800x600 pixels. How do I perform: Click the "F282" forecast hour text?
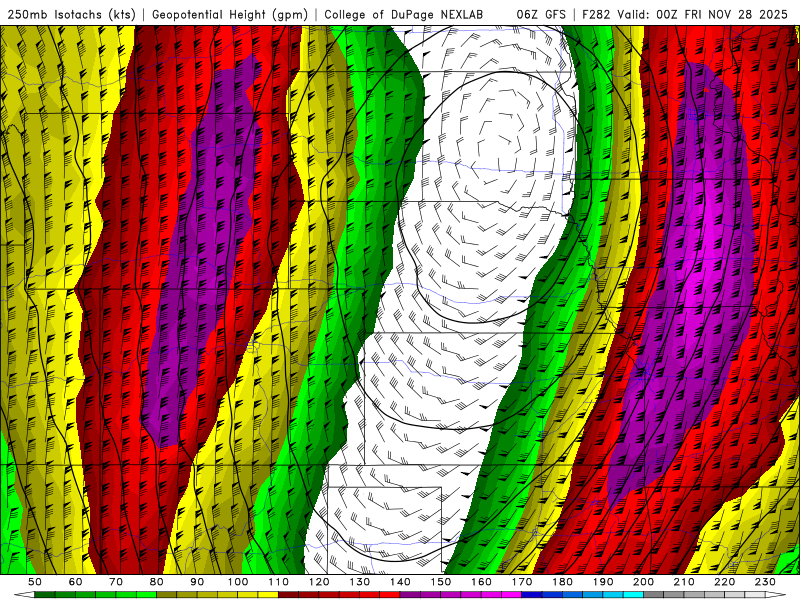pyautogui.click(x=595, y=14)
